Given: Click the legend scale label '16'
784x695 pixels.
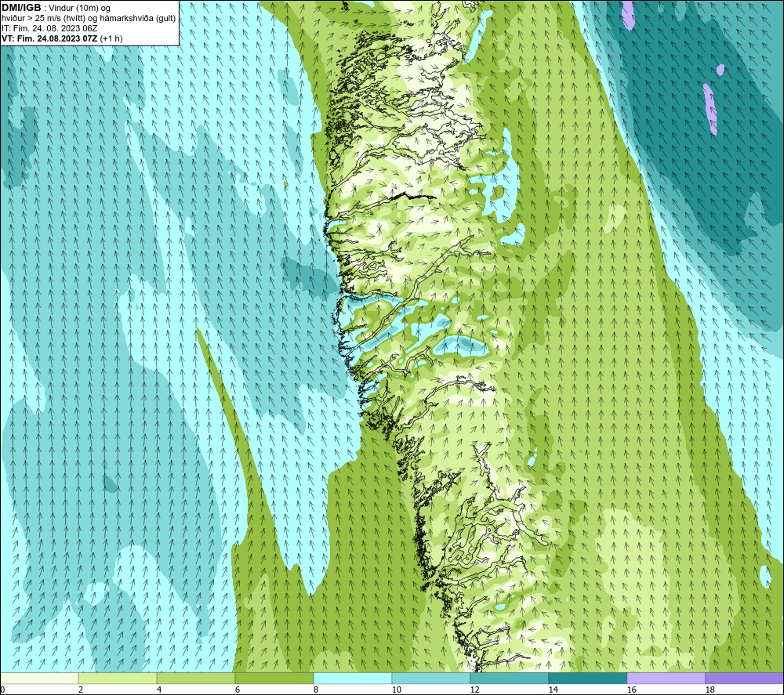Looking at the screenshot, I should point(632,690).
